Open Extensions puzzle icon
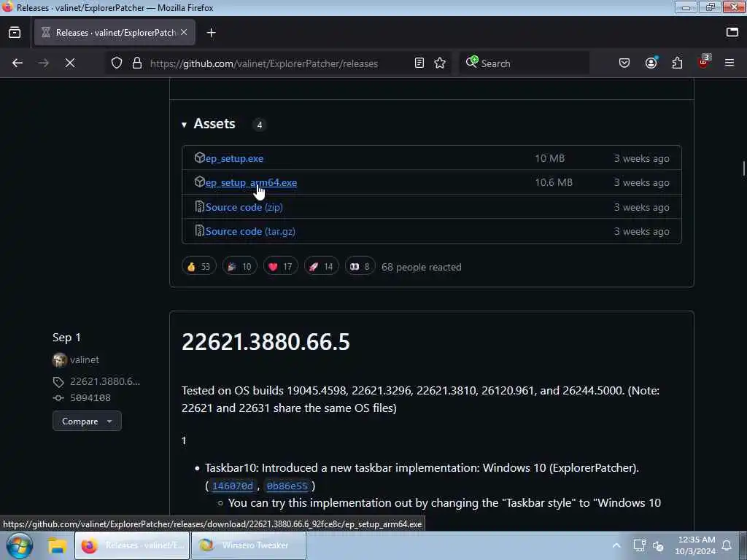747x560 pixels. 677,63
